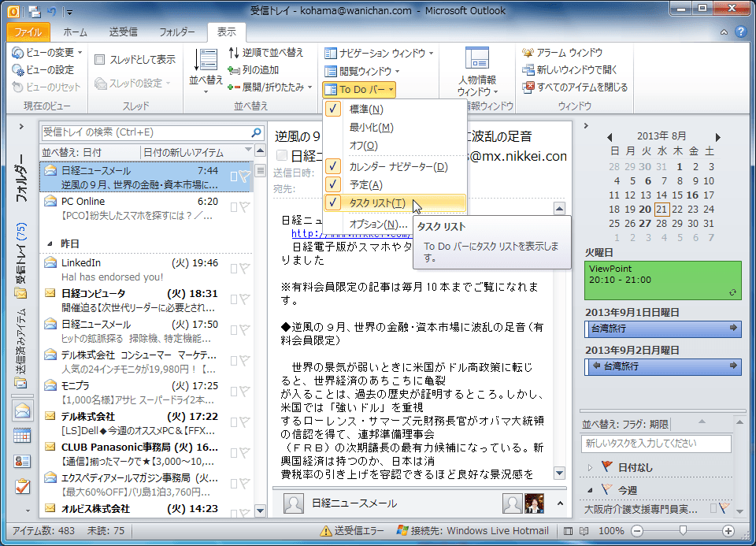The height and width of the screenshot is (546, 756).
Task: Click the 新しいタスクを入力してください field
Action: pos(656,444)
